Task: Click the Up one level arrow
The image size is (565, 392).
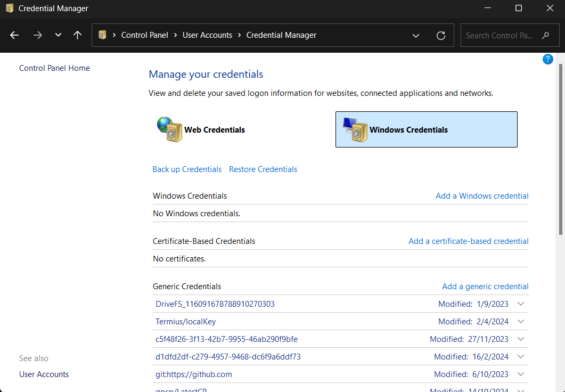Action: tap(78, 35)
